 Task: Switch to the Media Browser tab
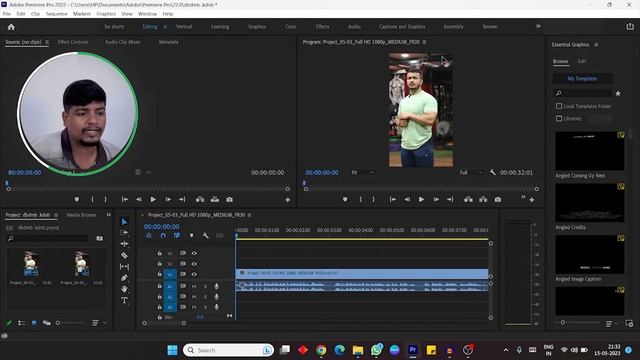click(81, 215)
